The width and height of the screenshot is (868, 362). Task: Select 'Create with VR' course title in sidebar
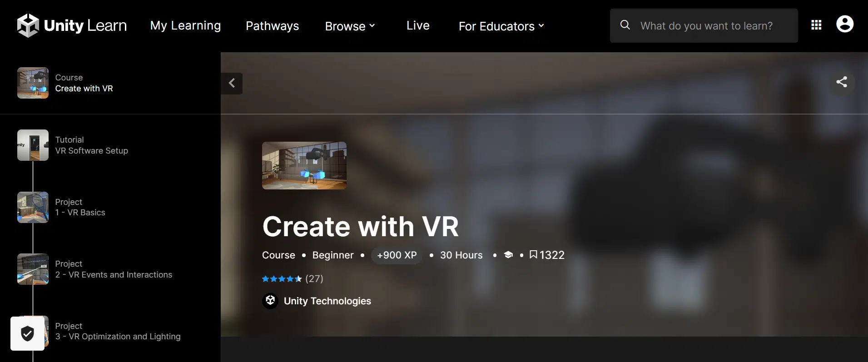pos(84,89)
